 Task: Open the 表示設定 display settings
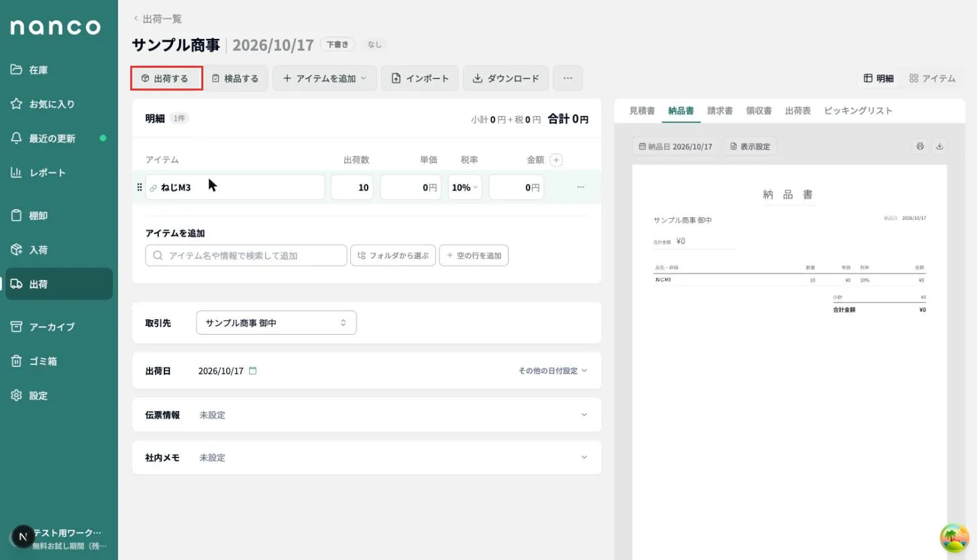750,146
